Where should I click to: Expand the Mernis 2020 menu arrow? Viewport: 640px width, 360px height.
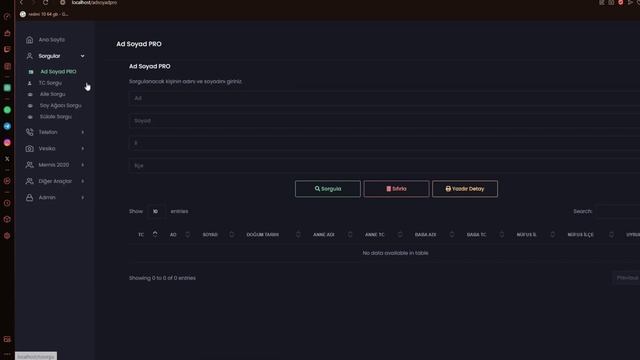[x=82, y=165]
